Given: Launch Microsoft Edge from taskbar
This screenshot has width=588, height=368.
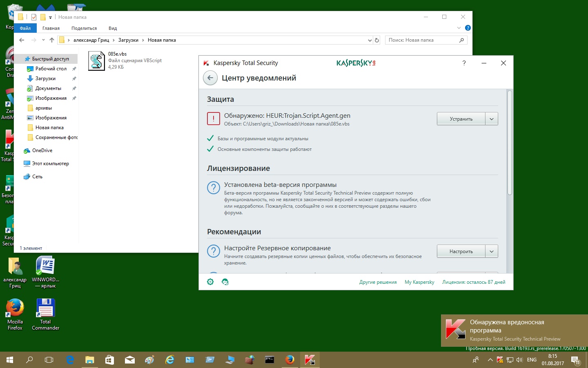Looking at the screenshot, I should (x=70, y=360).
